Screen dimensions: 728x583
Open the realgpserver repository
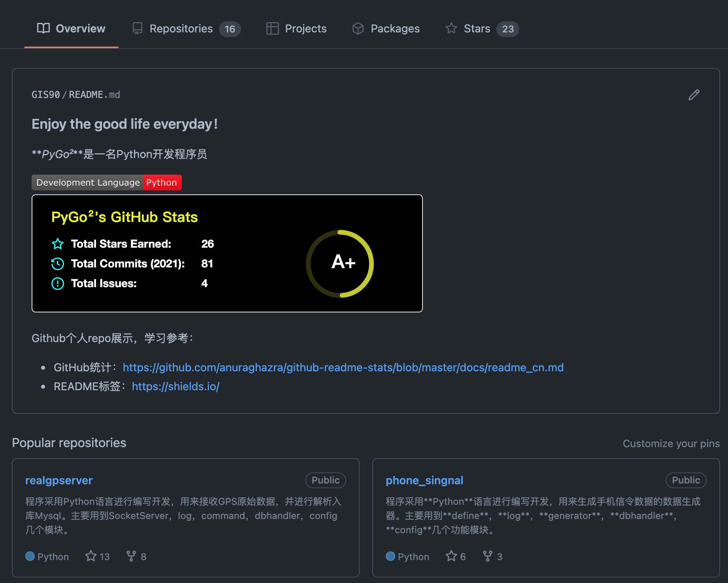[59, 480]
